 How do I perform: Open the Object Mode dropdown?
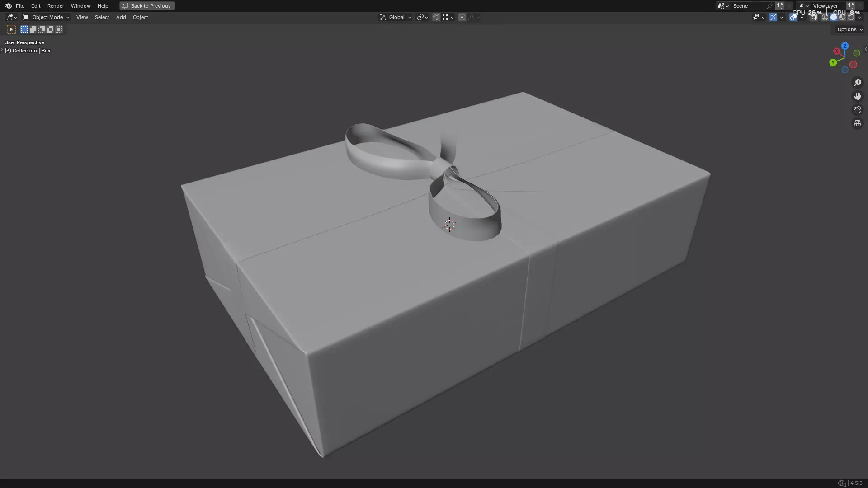coord(46,17)
